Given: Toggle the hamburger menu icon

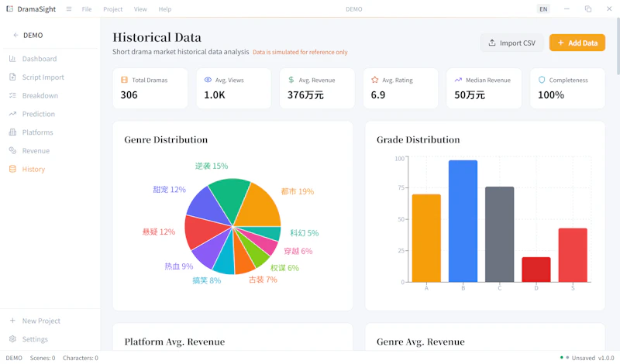Looking at the screenshot, I should coord(69,9).
